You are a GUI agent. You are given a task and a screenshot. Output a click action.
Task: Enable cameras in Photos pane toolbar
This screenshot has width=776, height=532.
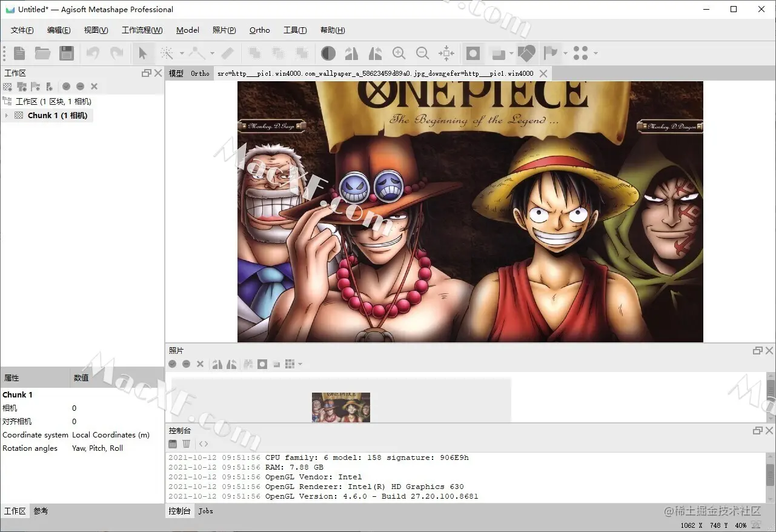click(x=173, y=364)
